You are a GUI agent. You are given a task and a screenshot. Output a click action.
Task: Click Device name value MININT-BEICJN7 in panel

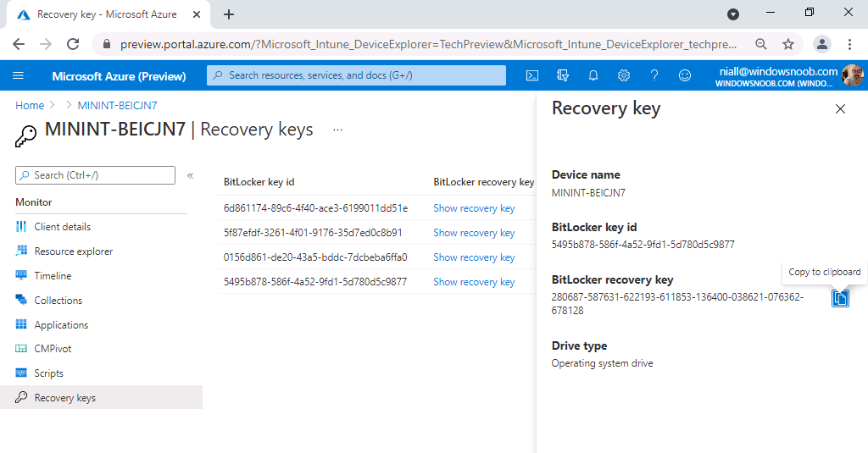(x=588, y=193)
